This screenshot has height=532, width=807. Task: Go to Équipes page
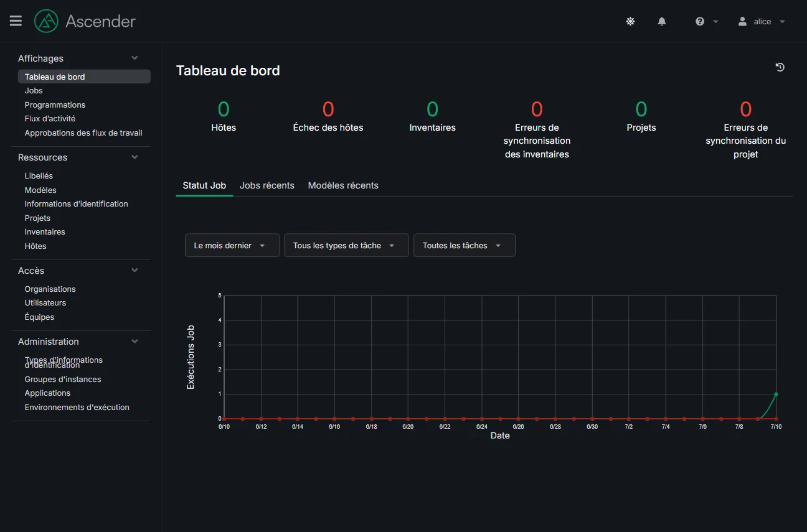pyautogui.click(x=39, y=317)
